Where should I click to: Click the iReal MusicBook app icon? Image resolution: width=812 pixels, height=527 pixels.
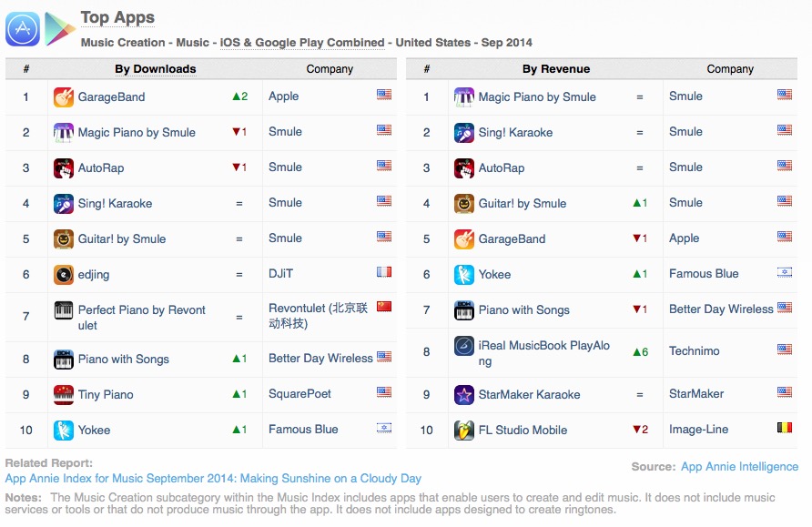463,346
